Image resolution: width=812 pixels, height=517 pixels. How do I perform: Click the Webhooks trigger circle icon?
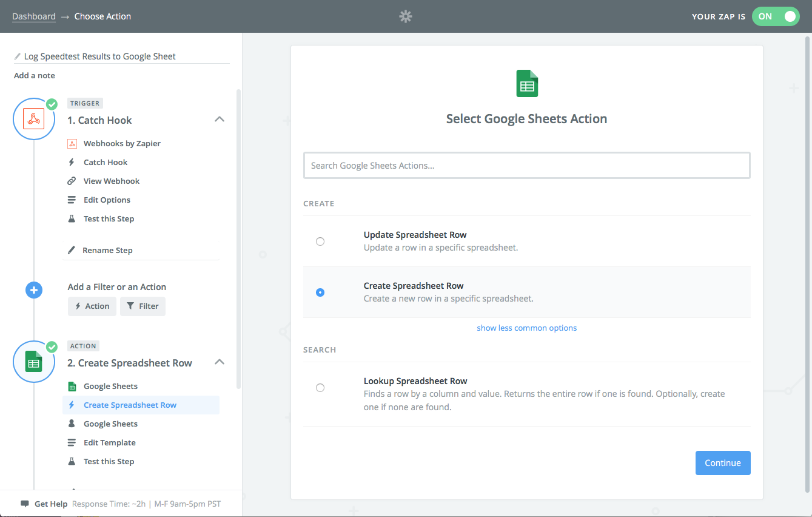(34, 119)
